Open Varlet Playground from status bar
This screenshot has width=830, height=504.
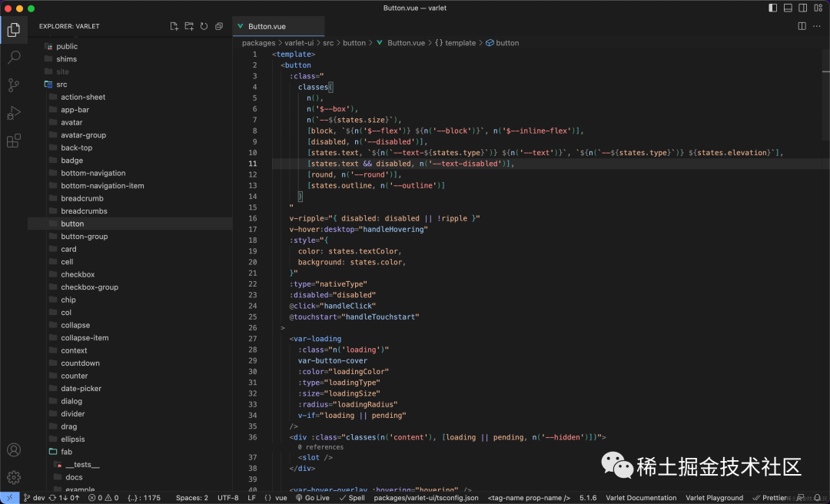715,498
